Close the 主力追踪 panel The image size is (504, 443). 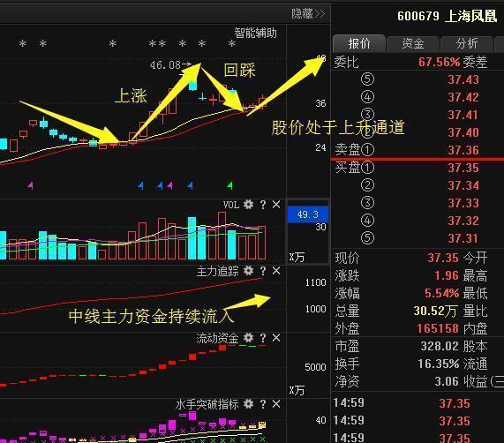276,271
